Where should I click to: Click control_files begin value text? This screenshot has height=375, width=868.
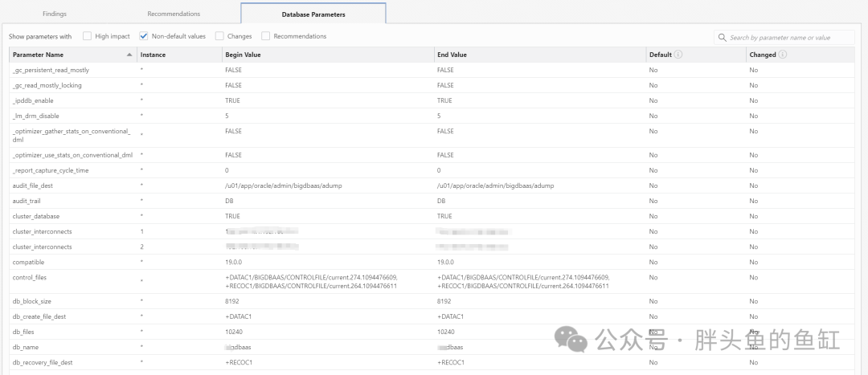point(312,282)
